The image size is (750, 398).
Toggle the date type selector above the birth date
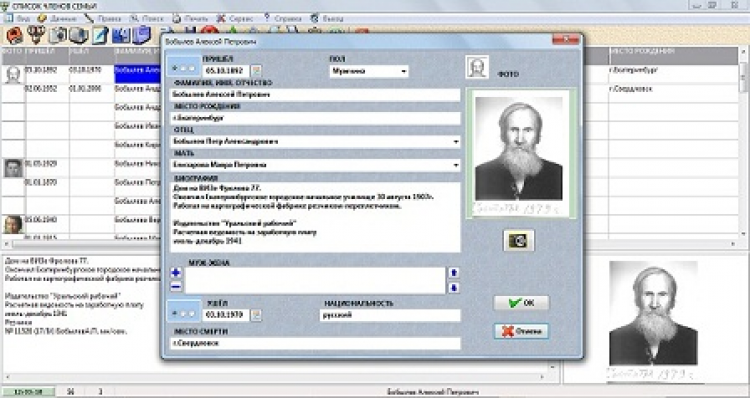pyautogui.click(x=184, y=68)
